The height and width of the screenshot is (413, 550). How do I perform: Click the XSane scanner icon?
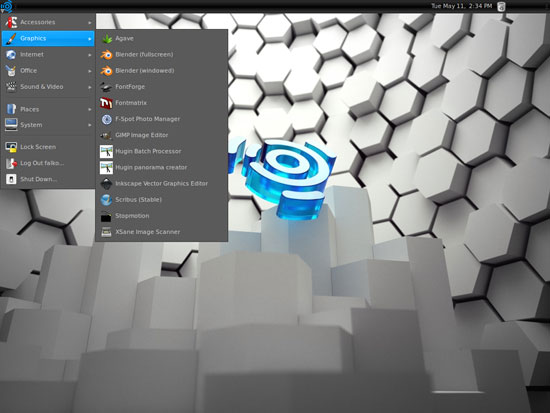[x=106, y=232]
